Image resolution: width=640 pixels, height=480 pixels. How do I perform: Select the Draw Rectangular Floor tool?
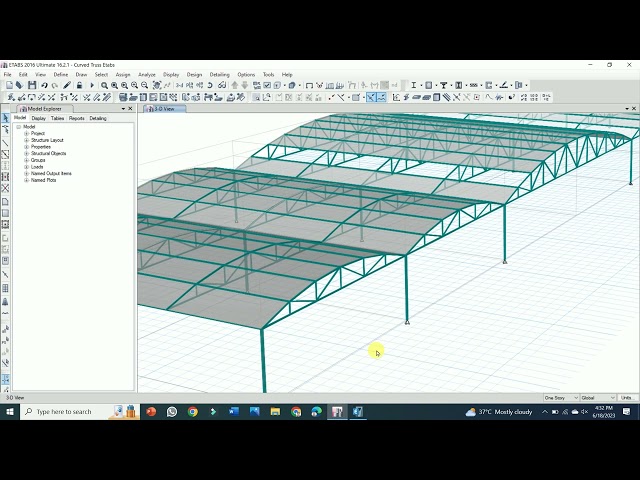(5, 213)
